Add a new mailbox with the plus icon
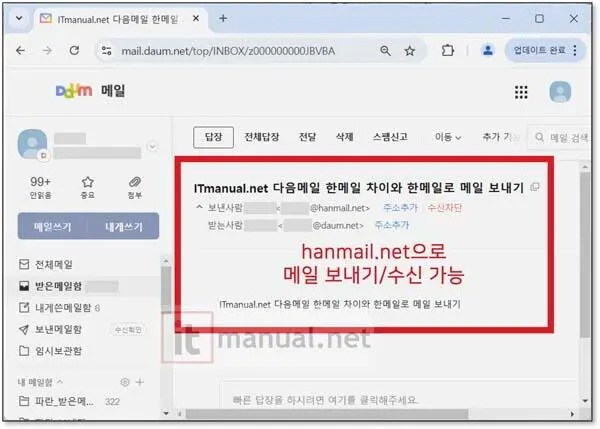This screenshot has height=429, width=600. coord(140,382)
